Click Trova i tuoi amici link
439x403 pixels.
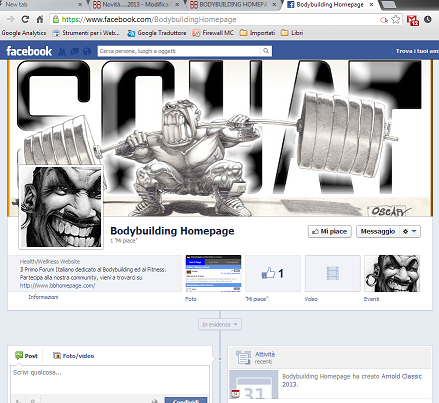coord(417,51)
